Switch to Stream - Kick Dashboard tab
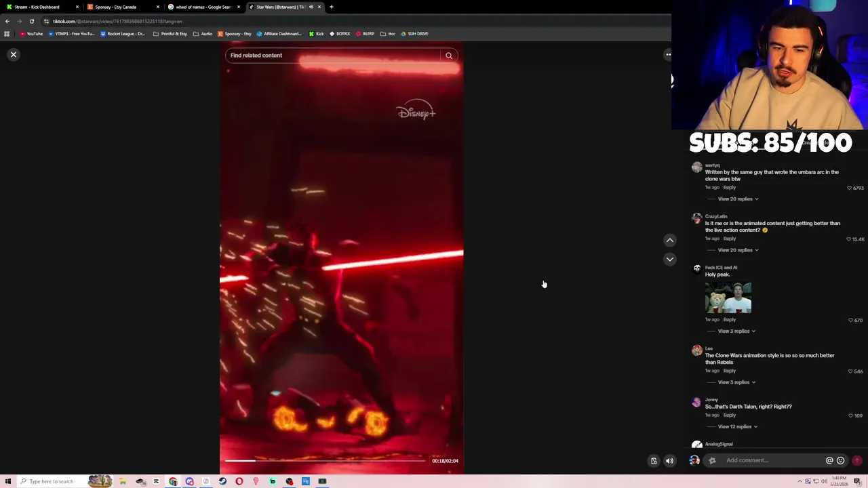868x488 pixels. (42, 7)
